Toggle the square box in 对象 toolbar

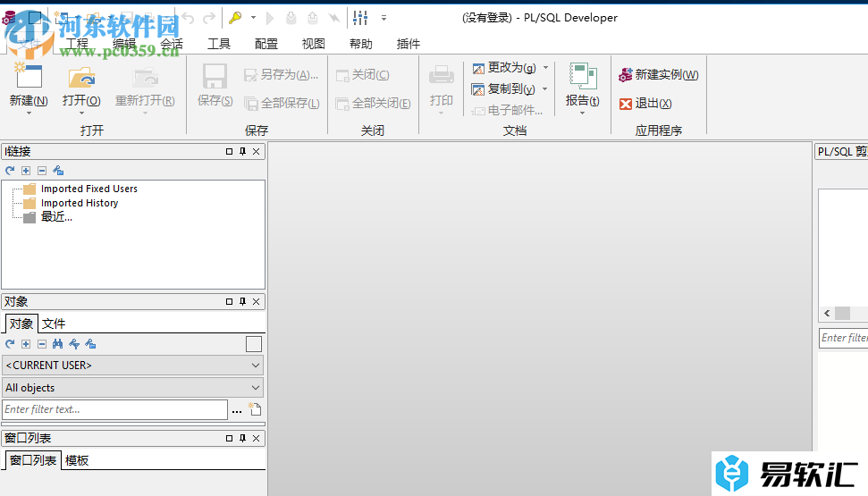pyautogui.click(x=254, y=344)
